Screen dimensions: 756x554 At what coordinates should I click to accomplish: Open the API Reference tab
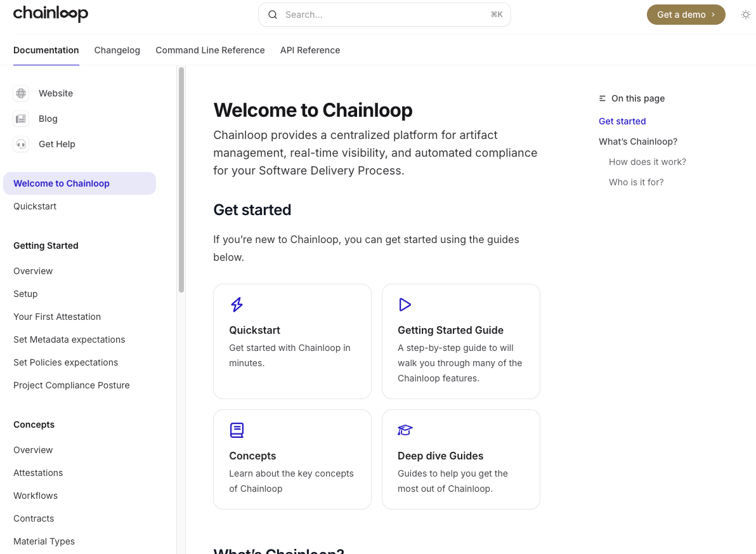[x=310, y=50]
